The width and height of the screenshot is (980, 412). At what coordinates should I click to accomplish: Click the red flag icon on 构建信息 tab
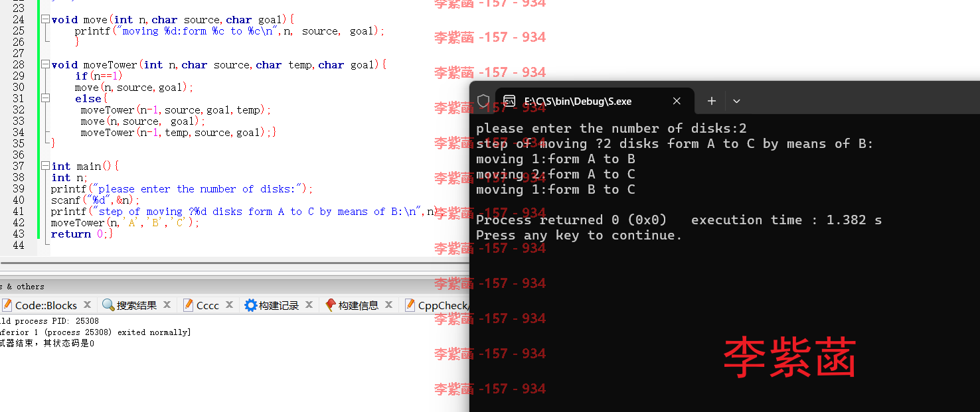point(330,305)
